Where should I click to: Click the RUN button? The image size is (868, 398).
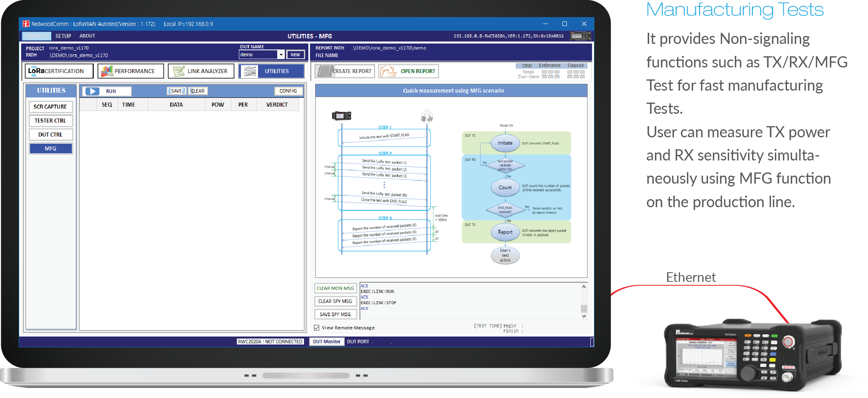pos(107,91)
